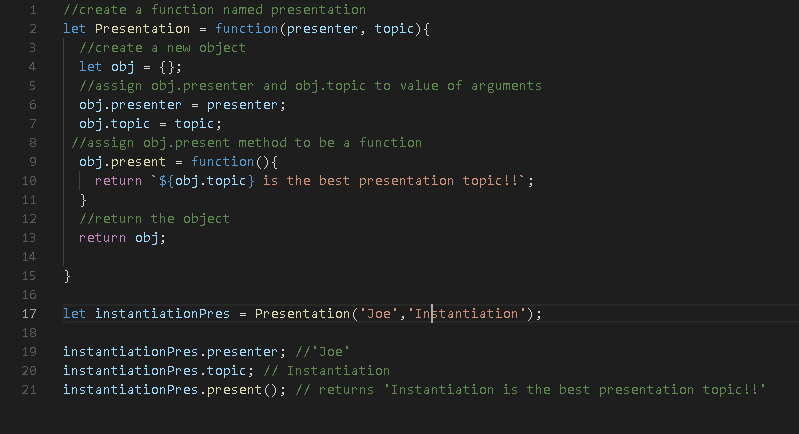
Task: Click the 'obj.present' property on line 9
Action: [x=122, y=162]
